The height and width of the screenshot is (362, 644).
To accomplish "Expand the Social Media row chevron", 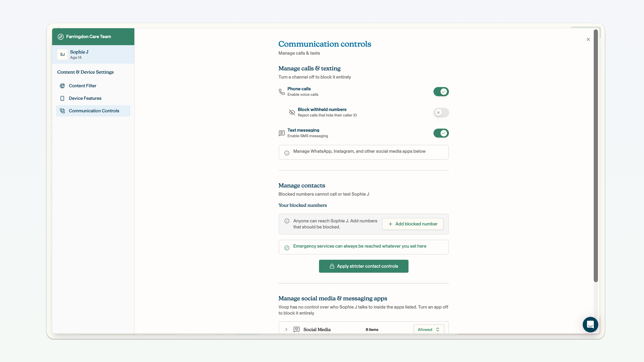I will tap(286, 329).
